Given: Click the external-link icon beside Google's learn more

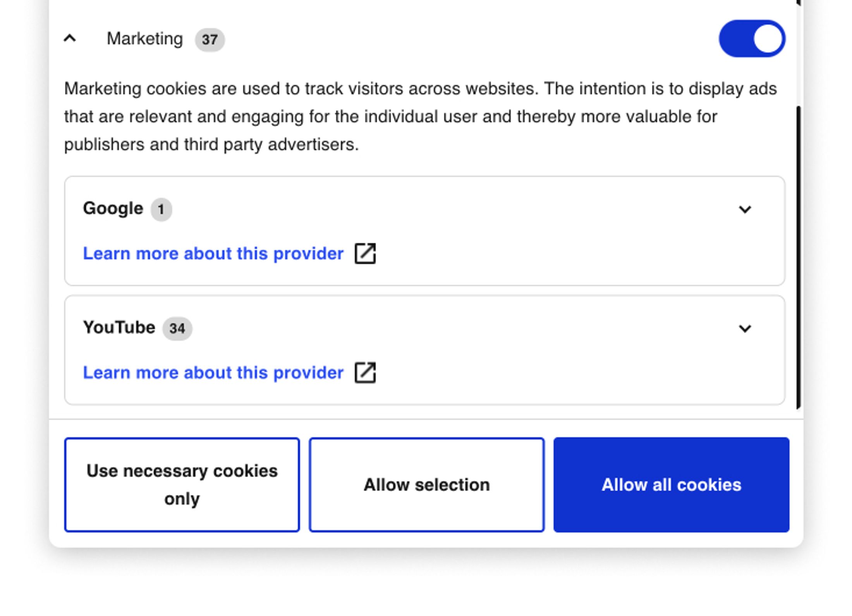Looking at the screenshot, I should [366, 254].
